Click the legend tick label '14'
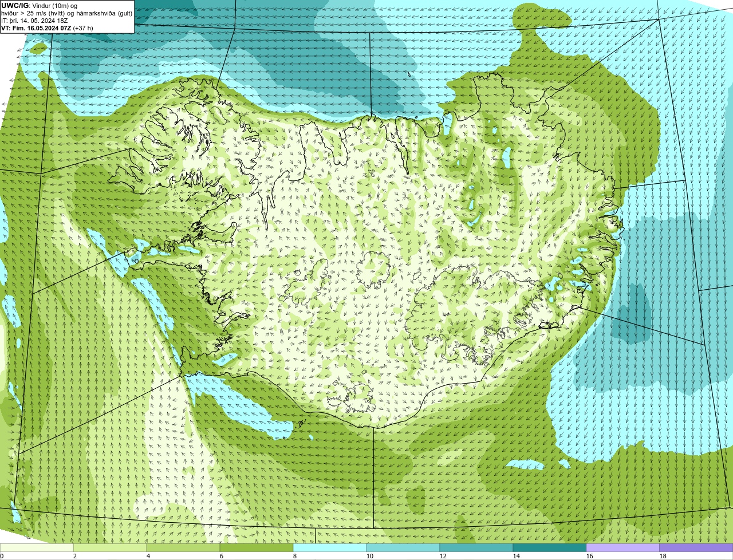The height and width of the screenshot is (560, 733). (x=517, y=556)
